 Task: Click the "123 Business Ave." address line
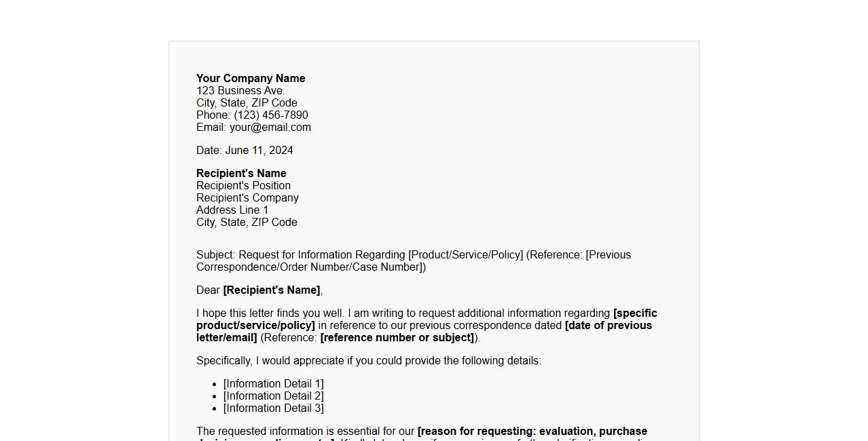(240, 91)
